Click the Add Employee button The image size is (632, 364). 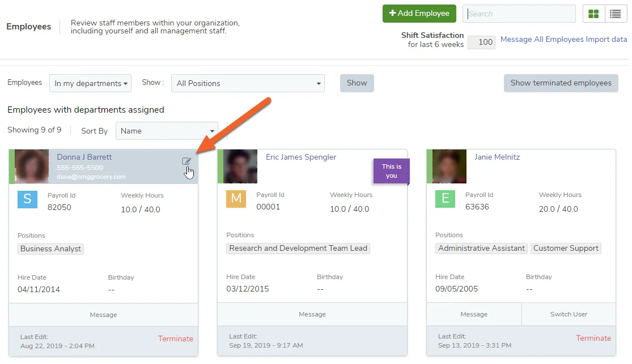(419, 13)
